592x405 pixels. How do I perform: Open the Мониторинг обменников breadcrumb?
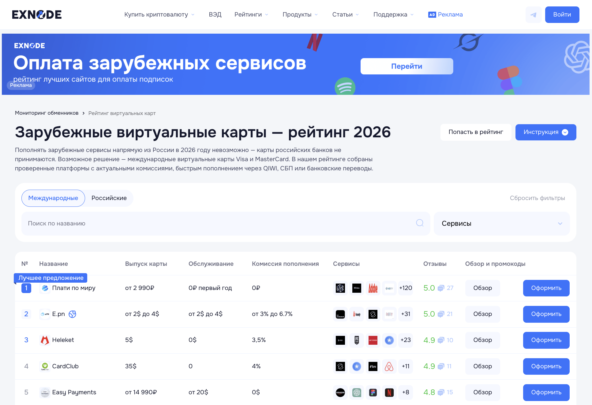click(46, 113)
